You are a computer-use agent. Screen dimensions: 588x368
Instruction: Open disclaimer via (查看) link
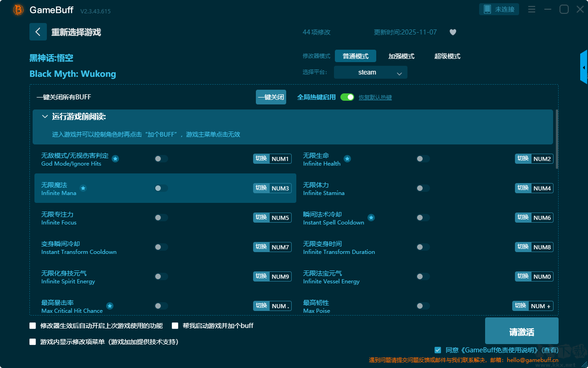coord(549,351)
